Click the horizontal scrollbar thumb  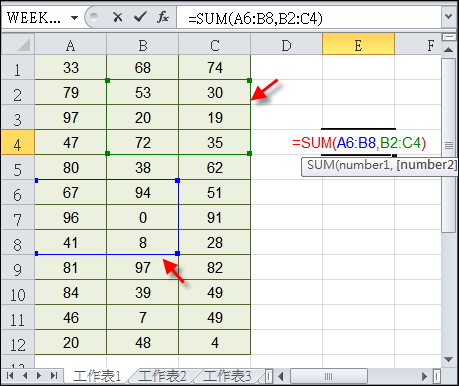tap(329, 377)
